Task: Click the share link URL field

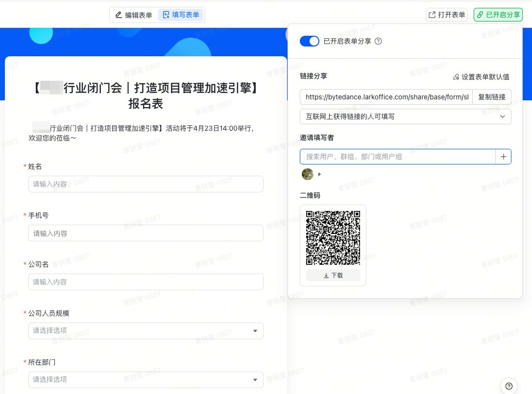Action: coord(386,97)
